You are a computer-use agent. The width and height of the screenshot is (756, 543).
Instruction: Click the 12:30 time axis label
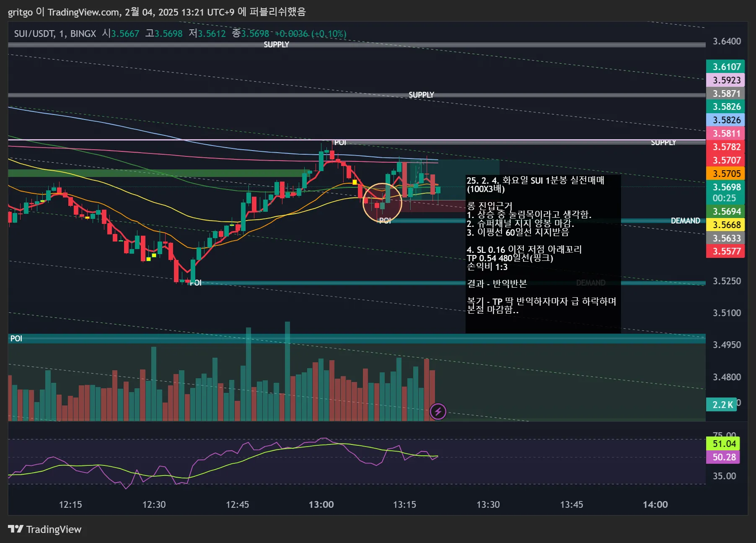[x=154, y=504]
